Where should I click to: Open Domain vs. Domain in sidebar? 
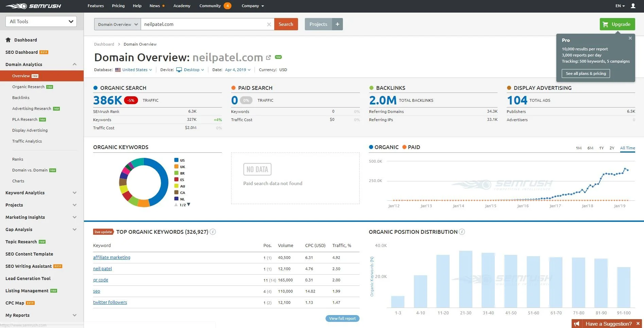click(30, 170)
